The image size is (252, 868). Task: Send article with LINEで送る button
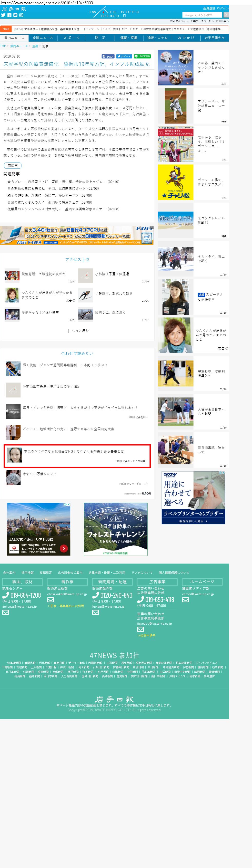[x=142, y=56]
